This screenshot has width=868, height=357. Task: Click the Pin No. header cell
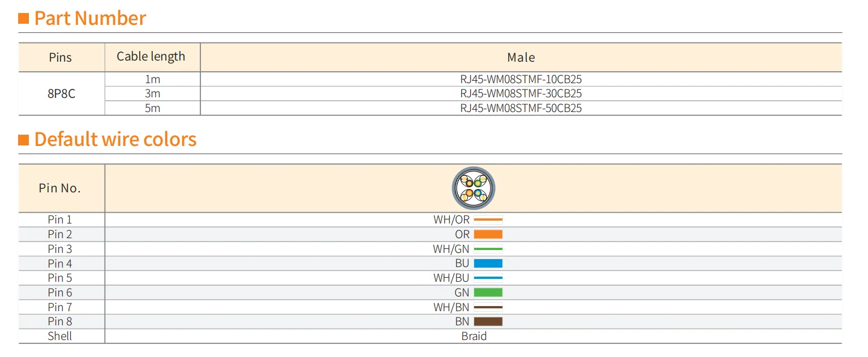click(x=60, y=188)
